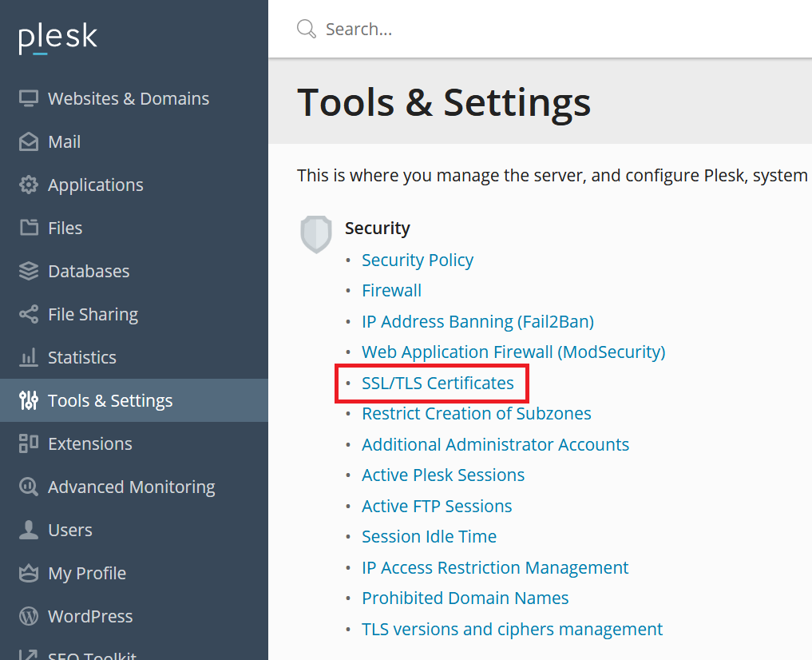This screenshot has height=660, width=812.
Task: Click the Mail envelope icon
Action: (29, 141)
